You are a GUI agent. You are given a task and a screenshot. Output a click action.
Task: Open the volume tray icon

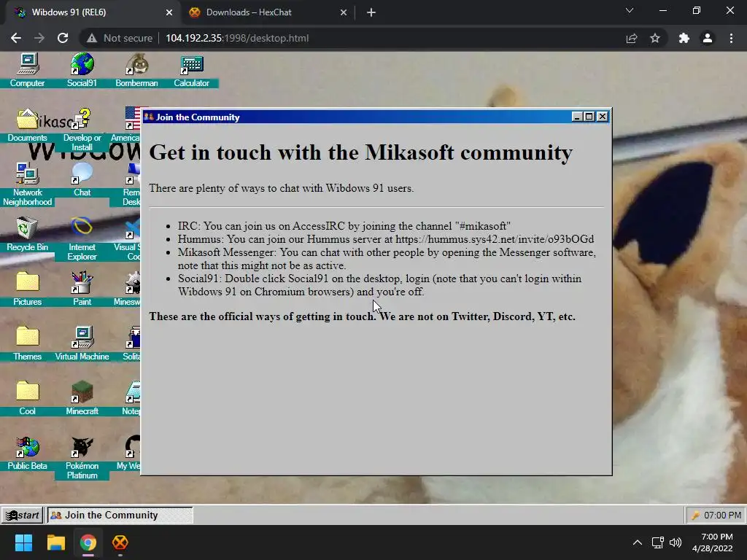pyautogui.click(x=676, y=542)
